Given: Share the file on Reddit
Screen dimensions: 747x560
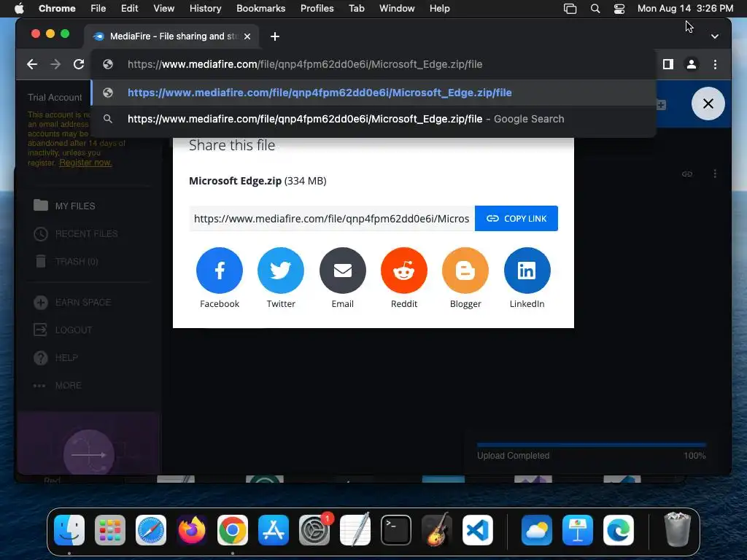Looking at the screenshot, I should click(404, 271).
